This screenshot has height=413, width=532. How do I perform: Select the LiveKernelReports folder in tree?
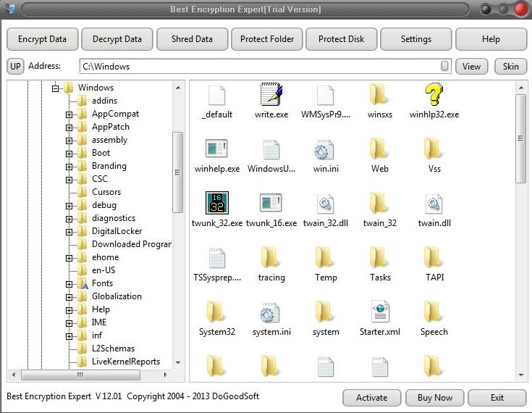click(125, 362)
